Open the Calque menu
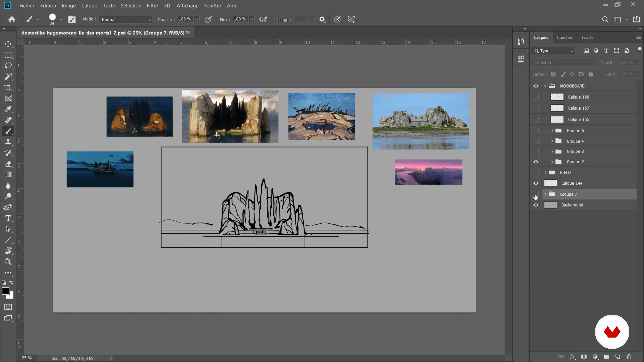The width and height of the screenshot is (644, 362). click(x=89, y=6)
